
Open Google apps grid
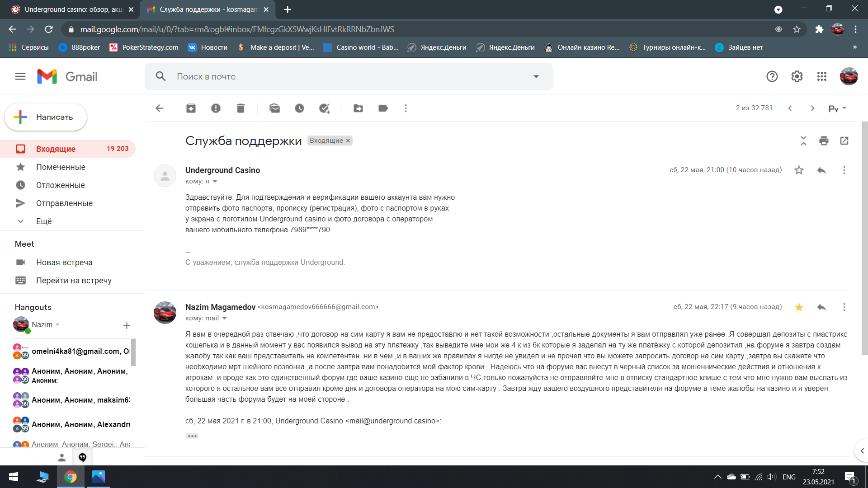(821, 76)
